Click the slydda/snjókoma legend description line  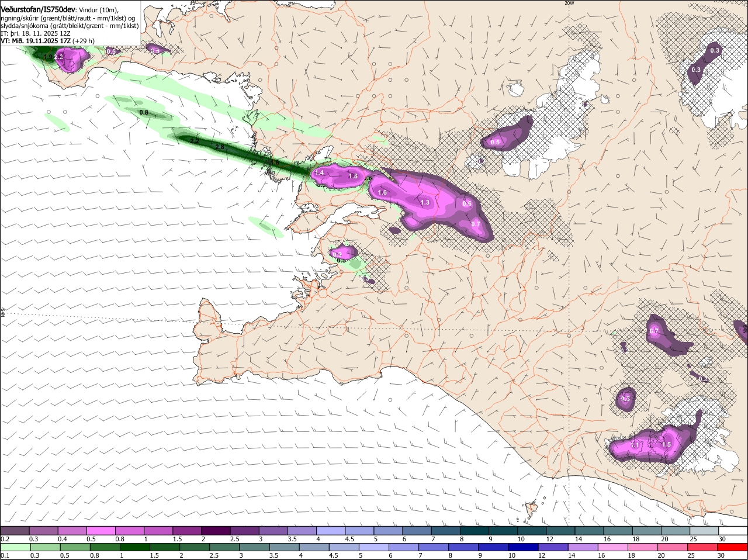click(70, 26)
